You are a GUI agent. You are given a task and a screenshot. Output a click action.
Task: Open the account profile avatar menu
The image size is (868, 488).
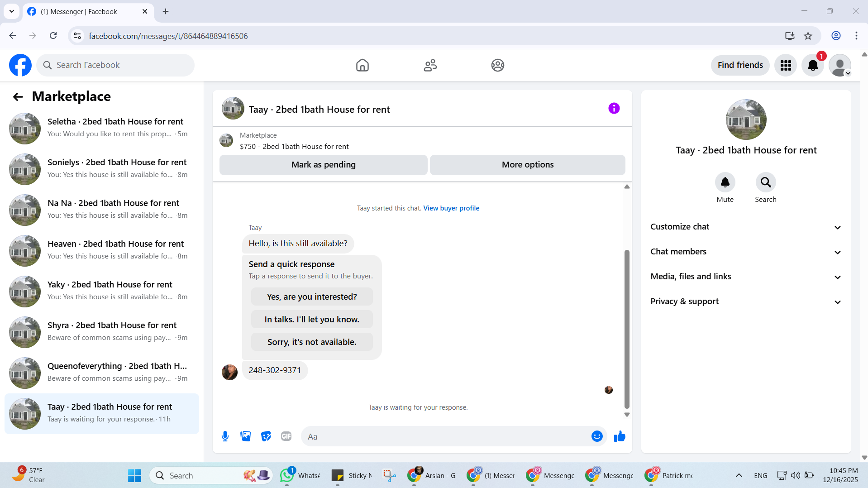click(x=840, y=65)
